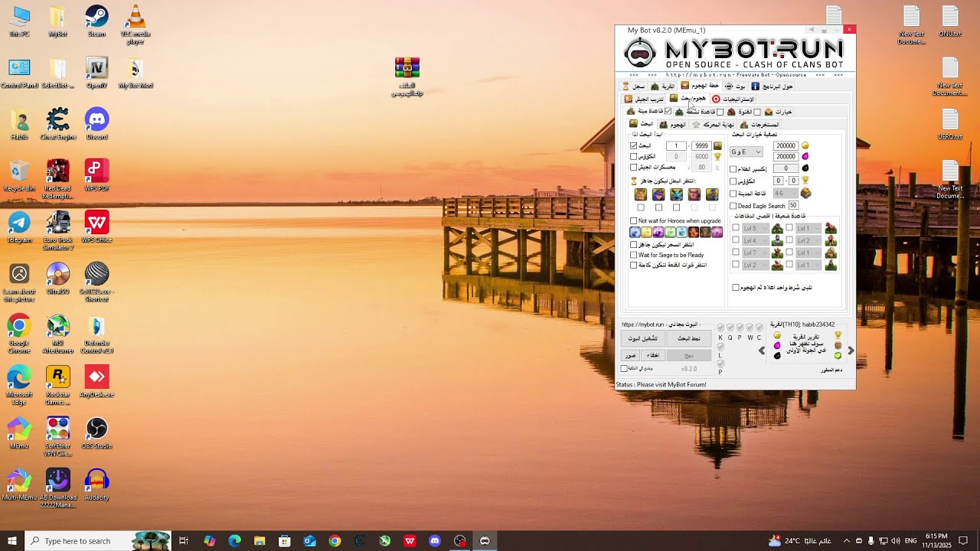Open the Lvl 7 defense dropdown
Screen dimensions: 980x551
tap(756, 253)
